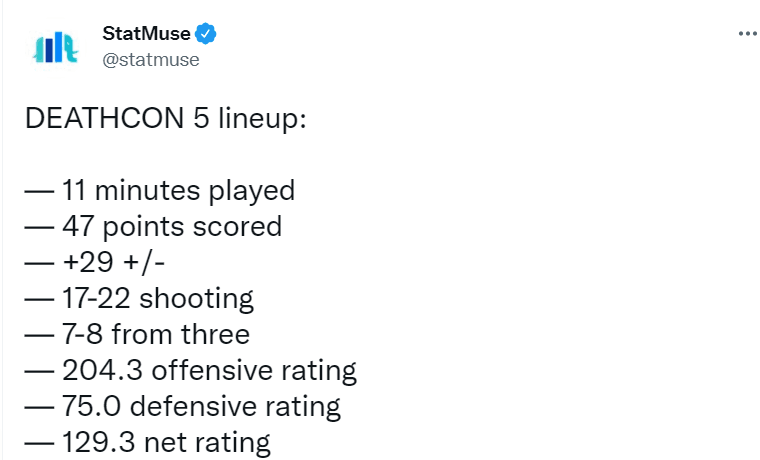Select the "47 points scored" line
The height and width of the screenshot is (460, 760).
point(153,226)
